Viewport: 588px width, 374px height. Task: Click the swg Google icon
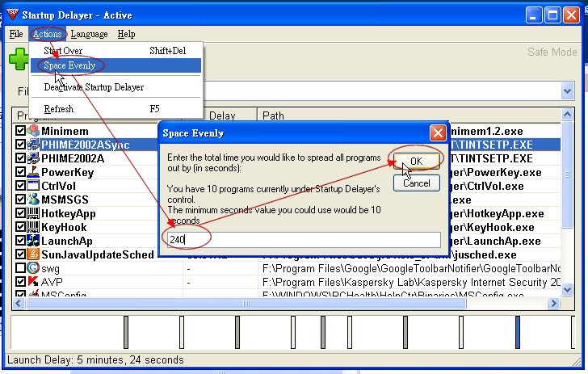33,268
